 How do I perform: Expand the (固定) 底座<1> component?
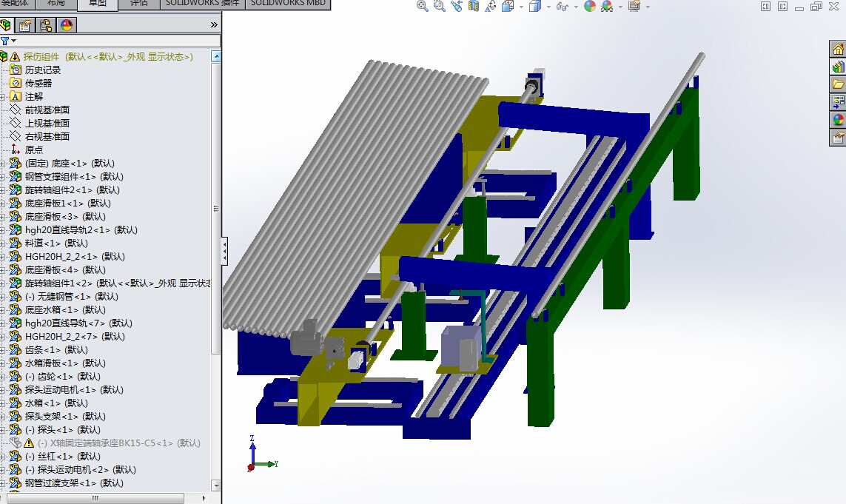[x=3, y=164]
